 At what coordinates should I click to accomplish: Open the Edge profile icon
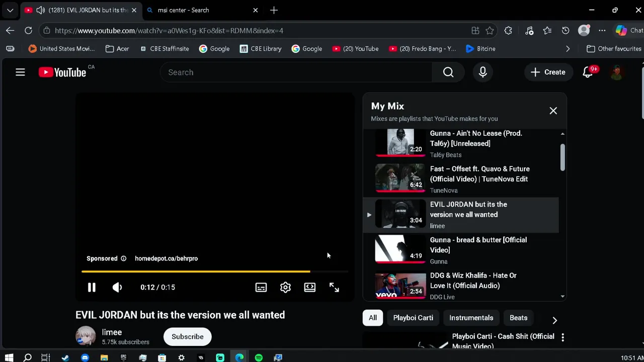click(x=584, y=31)
